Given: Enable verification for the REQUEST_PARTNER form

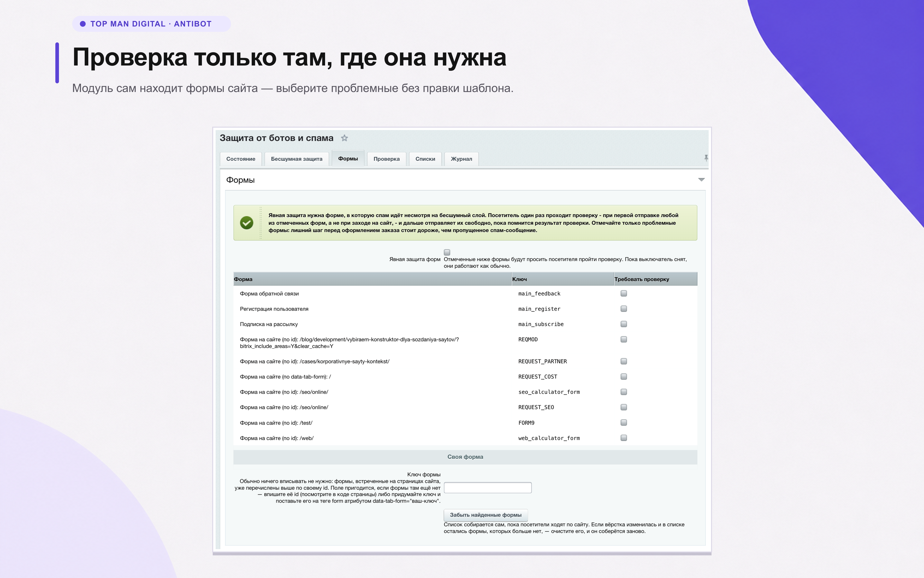Looking at the screenshot, I should pos(624,361).
